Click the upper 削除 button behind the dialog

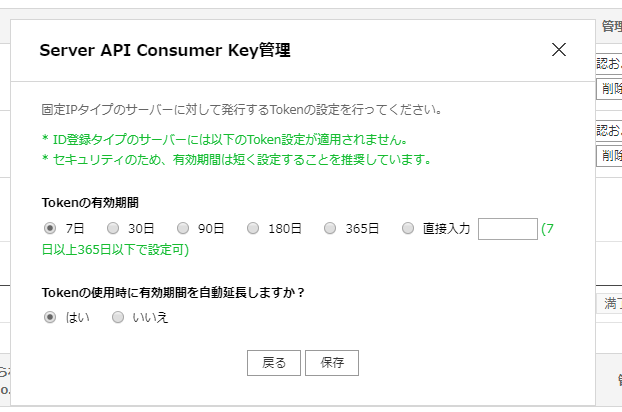(609, 89)
